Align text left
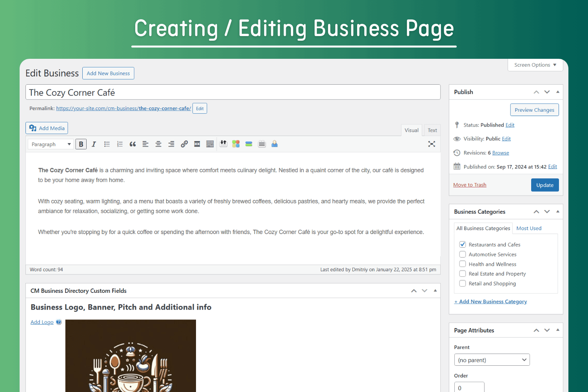Image resolution: width=588 pixels, height=392 pixels. click(145, 144)
